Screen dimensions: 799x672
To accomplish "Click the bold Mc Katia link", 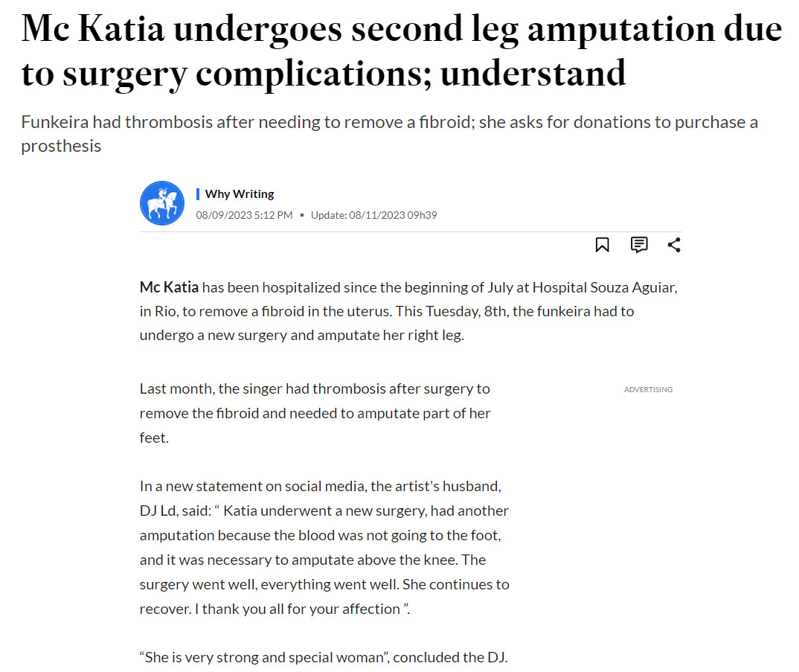I will (169, 287).
